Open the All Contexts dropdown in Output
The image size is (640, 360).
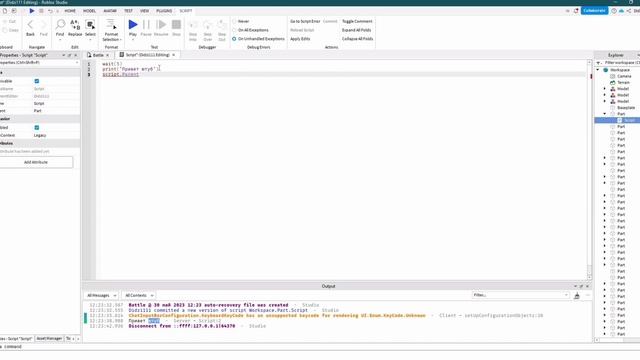pos(139,296)
